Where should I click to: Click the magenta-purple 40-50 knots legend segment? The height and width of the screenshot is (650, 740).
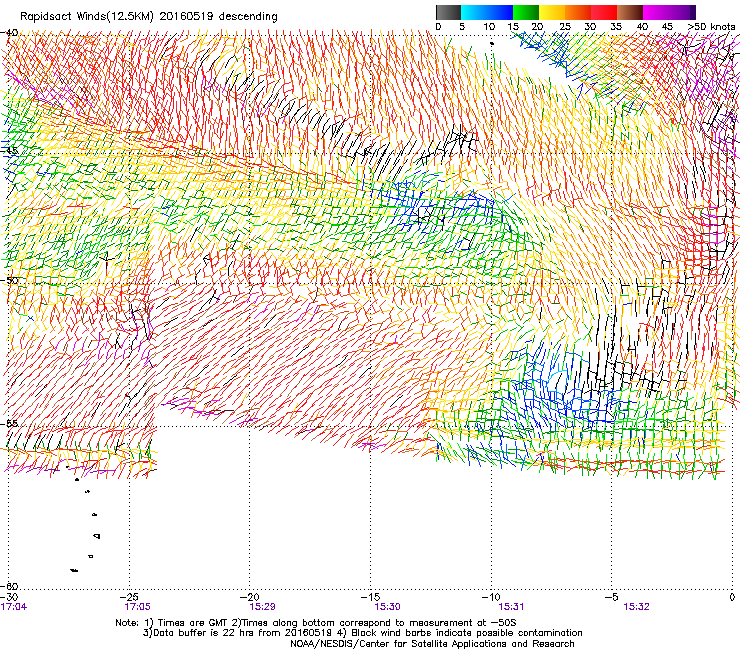pyautogui.click(x=669, y=12)
